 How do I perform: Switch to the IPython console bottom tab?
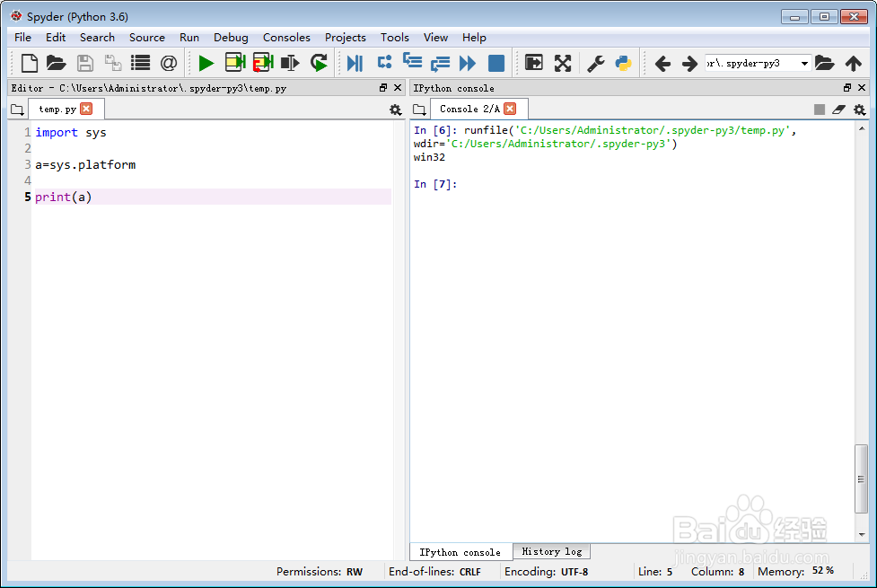click(x=460, y=552)
